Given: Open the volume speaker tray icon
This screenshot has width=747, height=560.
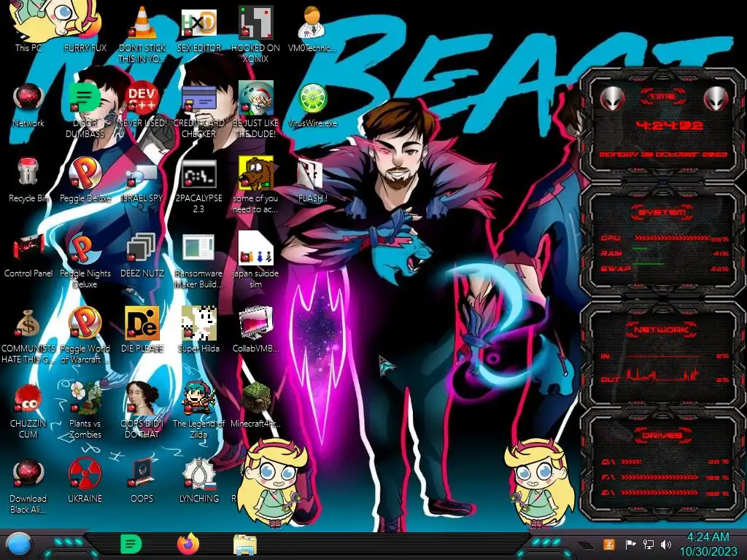Looking at the screenshot, I should pyautogui.click(x=666, y=544).
